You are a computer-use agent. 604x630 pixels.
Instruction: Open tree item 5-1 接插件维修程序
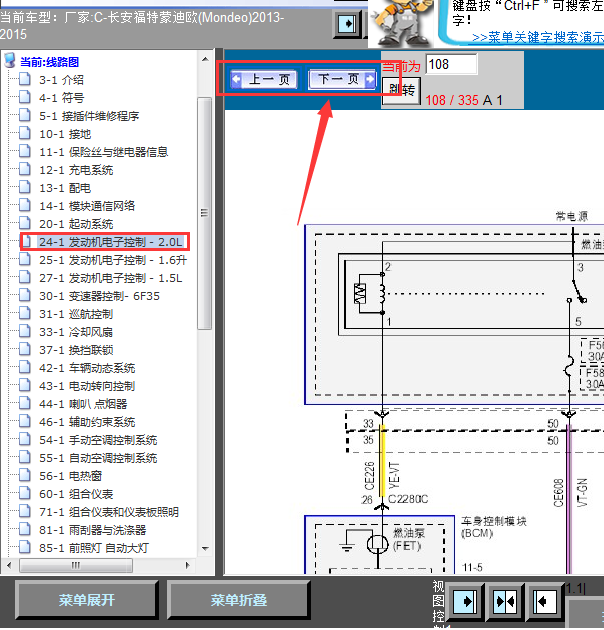tap(89, 116)
